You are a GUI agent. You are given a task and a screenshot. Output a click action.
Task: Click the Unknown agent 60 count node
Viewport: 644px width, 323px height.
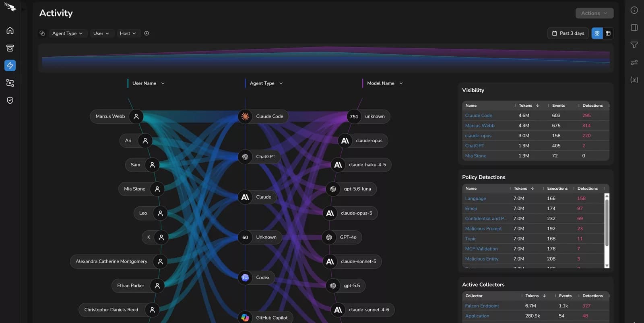pos(245,237)
